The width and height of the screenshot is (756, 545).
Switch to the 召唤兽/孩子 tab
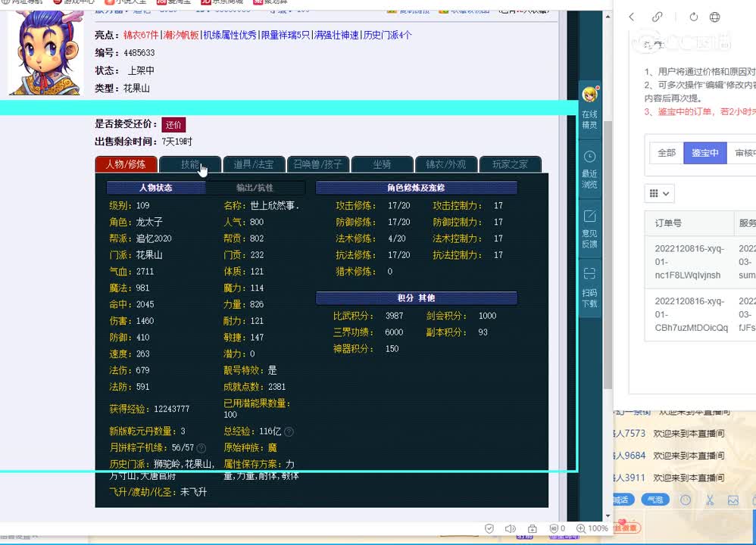pyautogui.click(x=317, y=164)
